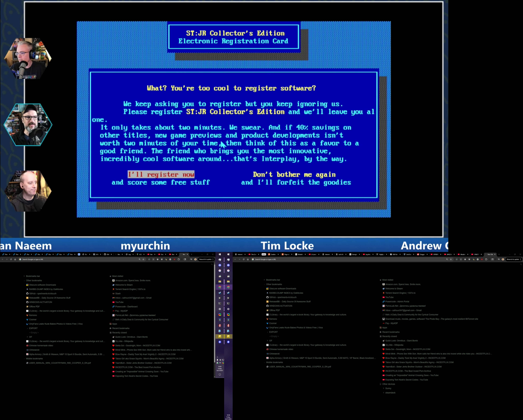Open the profile avatar in the right Chrome window
Screen dimensions: 523x420
(x=503, y=259)
